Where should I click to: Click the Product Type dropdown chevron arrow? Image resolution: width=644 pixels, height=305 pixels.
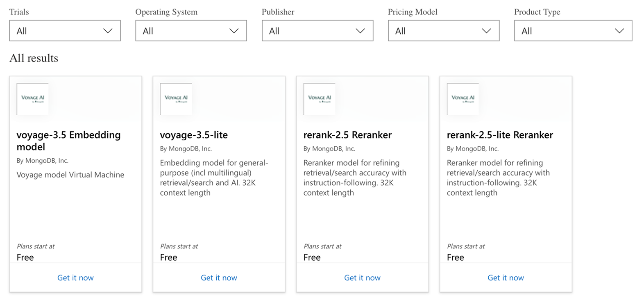point(619,31)
